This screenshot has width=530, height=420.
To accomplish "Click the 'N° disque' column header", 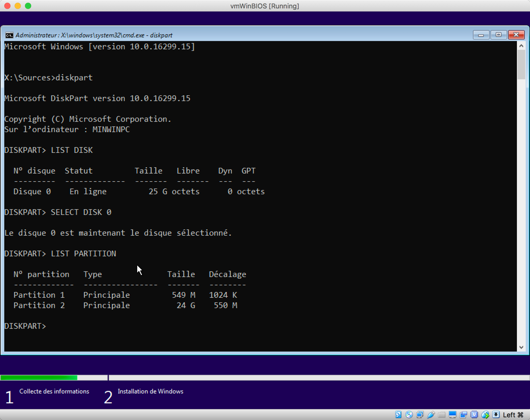I will [x=34, y=171].
